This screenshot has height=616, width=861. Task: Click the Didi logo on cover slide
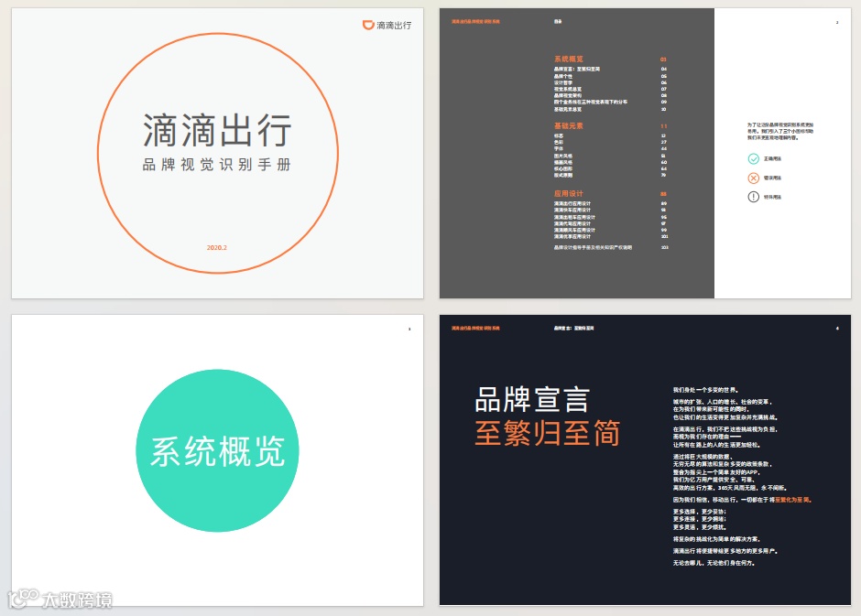click(387, 25)
